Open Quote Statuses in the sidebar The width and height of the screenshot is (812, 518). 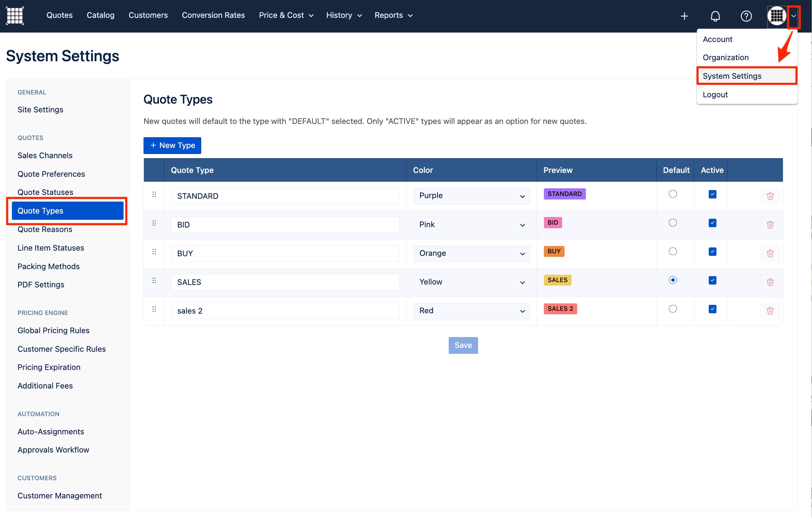(x=45, y=192)
